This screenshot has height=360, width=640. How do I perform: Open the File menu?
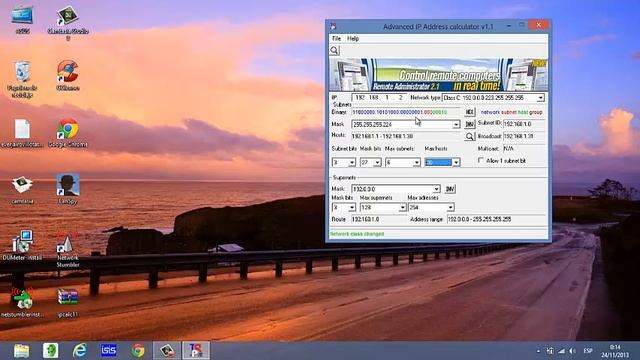point(336,38)
